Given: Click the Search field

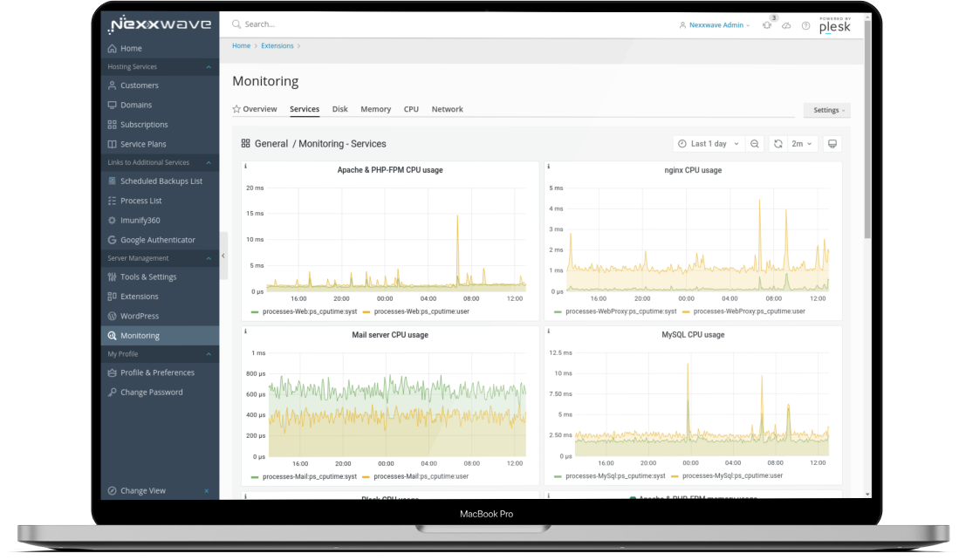Looking at the screenshot, I should pyautogui.click(x=259, y=24).
